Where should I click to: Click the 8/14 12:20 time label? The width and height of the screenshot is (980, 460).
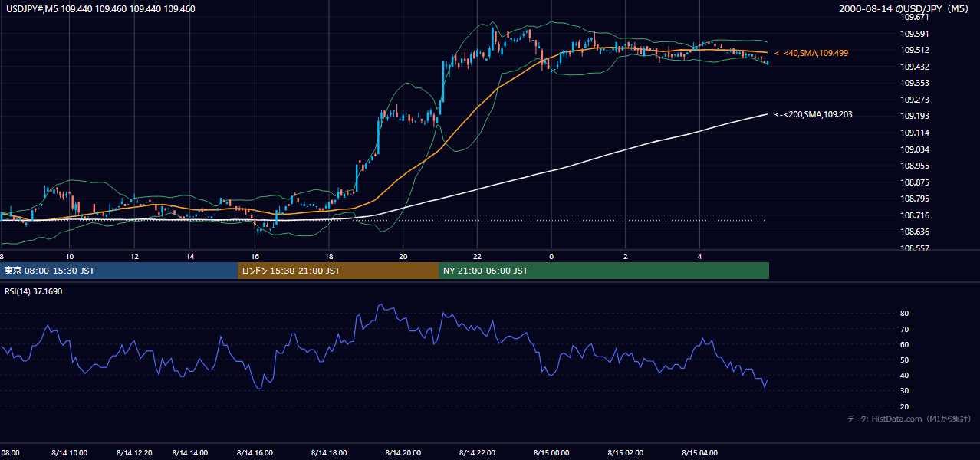point(136,453)
